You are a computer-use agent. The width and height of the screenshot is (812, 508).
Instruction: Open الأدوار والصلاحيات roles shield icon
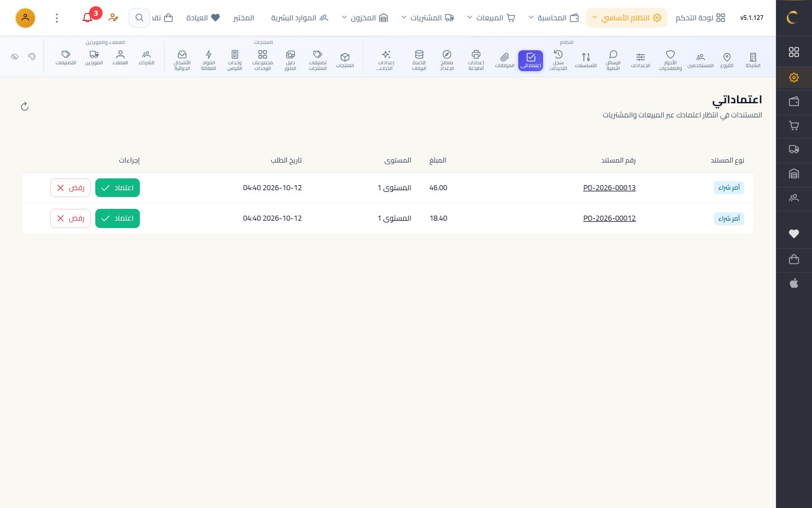pos(670,60)
